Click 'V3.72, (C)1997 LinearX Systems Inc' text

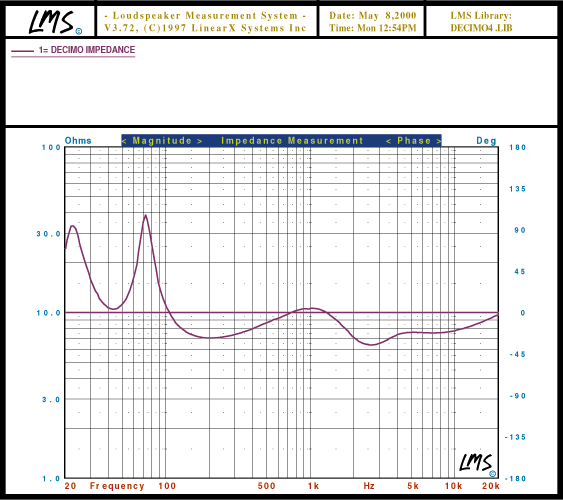click(x=205, y=28)
